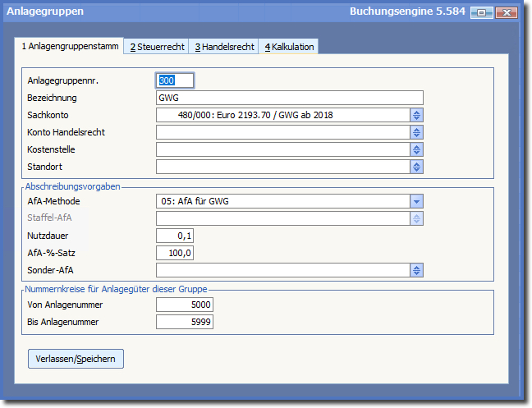Open the 4 Kalkulation tab
532x408 pixels.
tap(289, 47)
